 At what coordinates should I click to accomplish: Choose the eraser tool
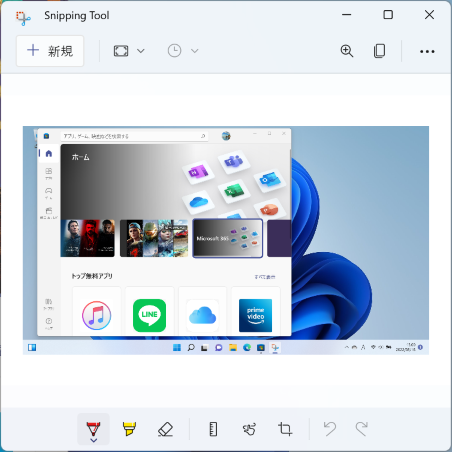pyautogui.click(x=165, y=429)
